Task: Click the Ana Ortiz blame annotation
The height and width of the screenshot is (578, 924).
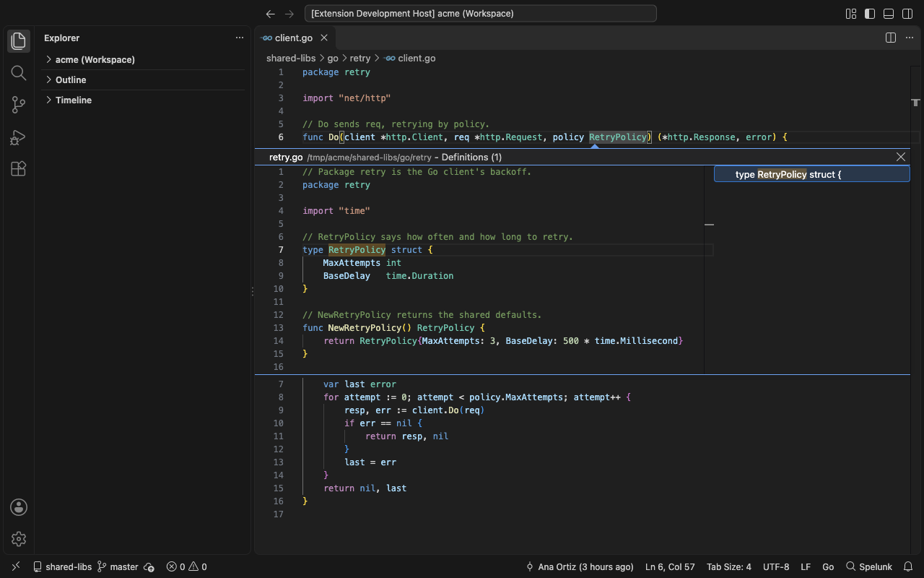Action: pos(580,566)
